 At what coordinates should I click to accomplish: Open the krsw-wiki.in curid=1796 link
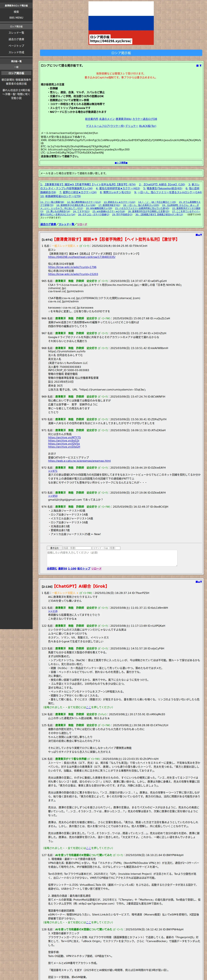[x=72, y=267]
